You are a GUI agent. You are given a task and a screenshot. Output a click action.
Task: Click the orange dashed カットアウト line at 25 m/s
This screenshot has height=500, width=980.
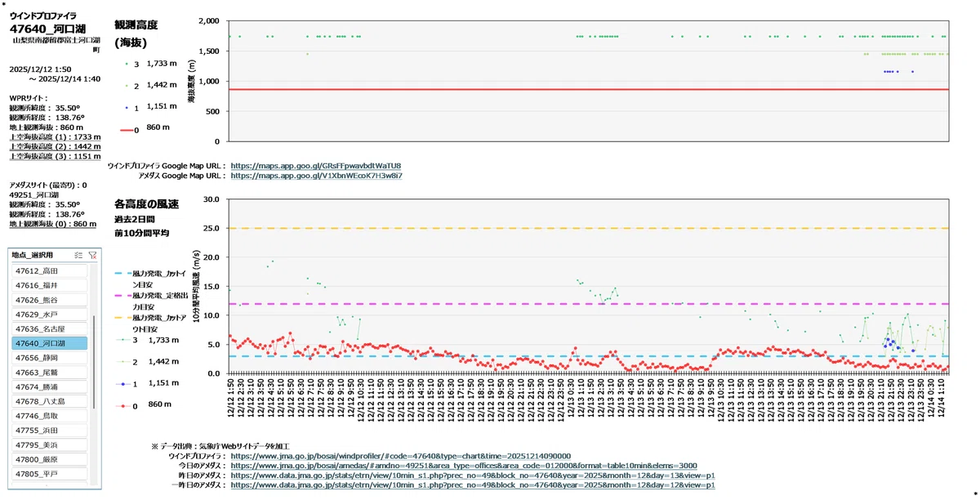(589, 228)
